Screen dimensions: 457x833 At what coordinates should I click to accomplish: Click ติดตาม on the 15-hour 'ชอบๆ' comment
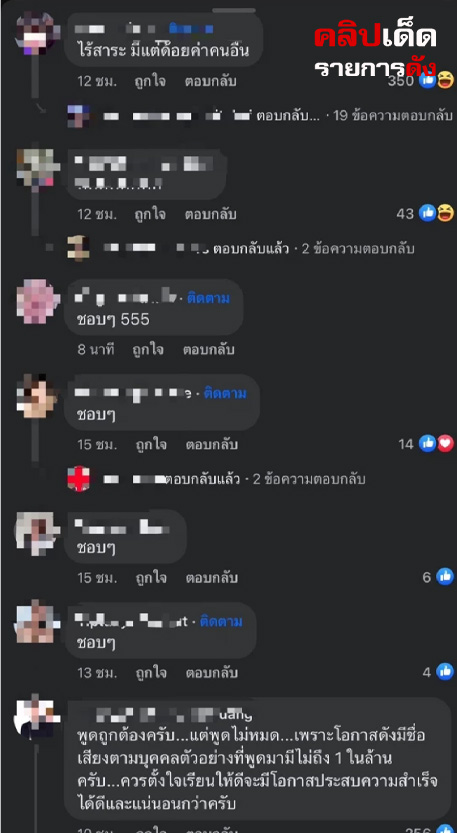click(225, 394)
